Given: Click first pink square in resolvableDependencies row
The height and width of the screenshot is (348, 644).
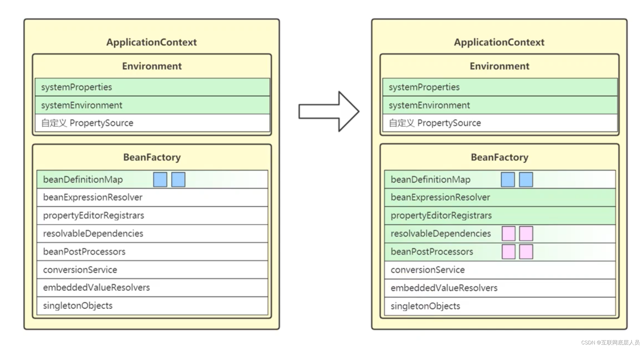Looking at the screenshot, I should coord(508,234).
